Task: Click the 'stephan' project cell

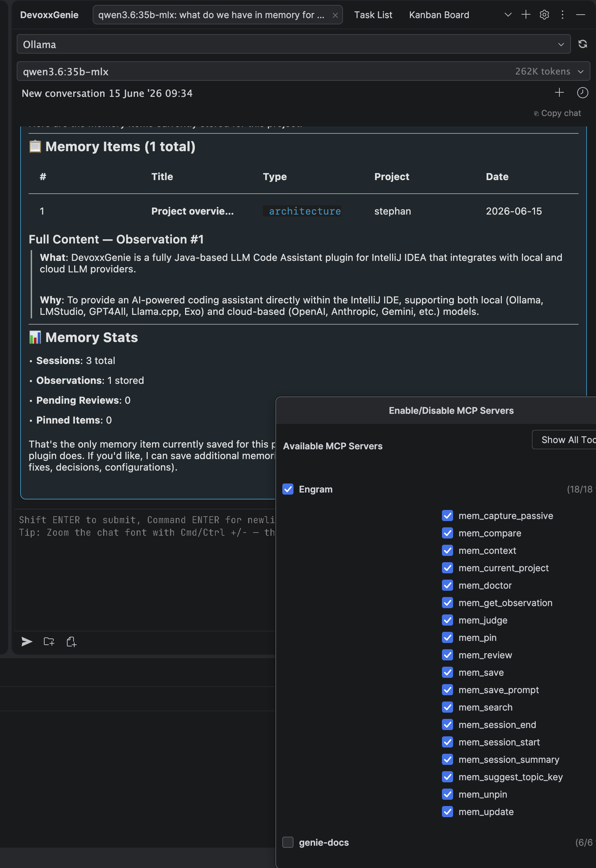Action: 392,211
